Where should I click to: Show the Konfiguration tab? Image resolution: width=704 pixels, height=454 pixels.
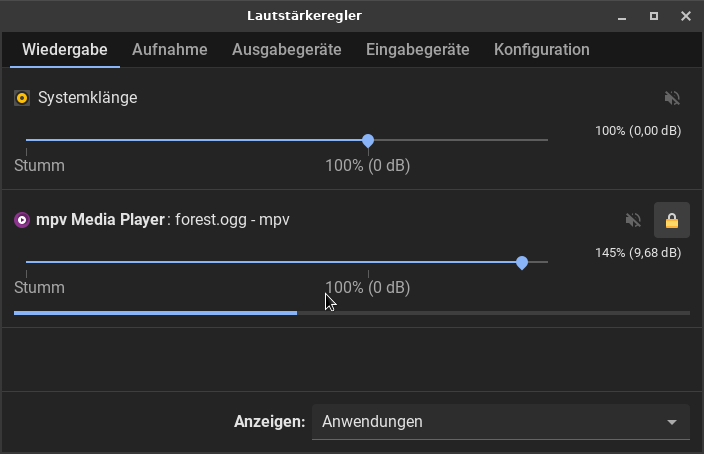542,50
